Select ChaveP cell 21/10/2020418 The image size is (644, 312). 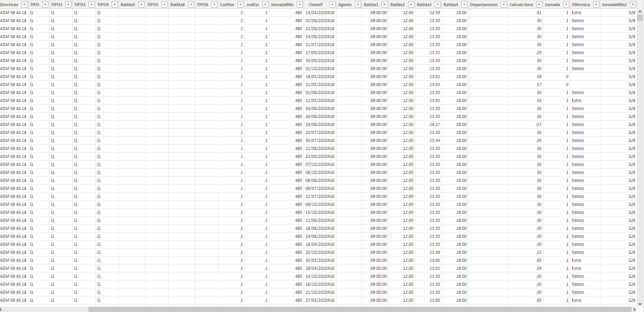[320, 292]
